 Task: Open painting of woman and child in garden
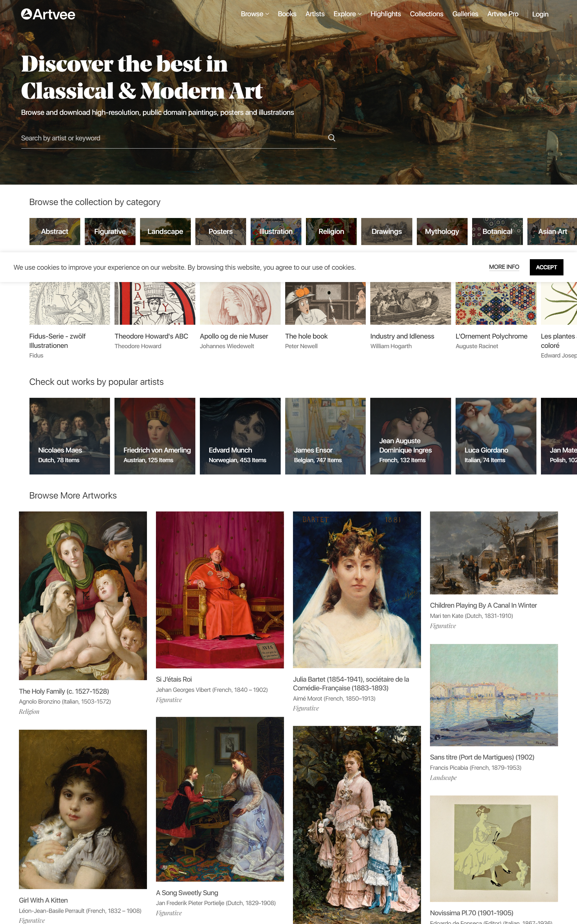[357, 825]
